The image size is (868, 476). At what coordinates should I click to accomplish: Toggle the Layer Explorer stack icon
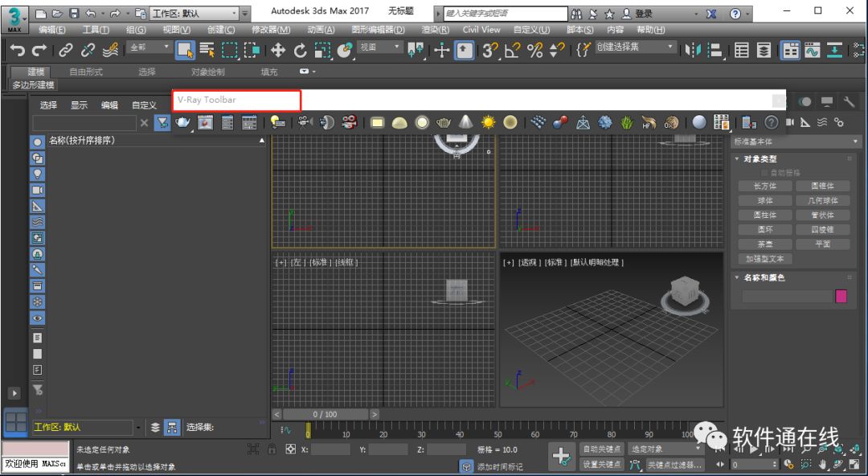coord(764,51)
